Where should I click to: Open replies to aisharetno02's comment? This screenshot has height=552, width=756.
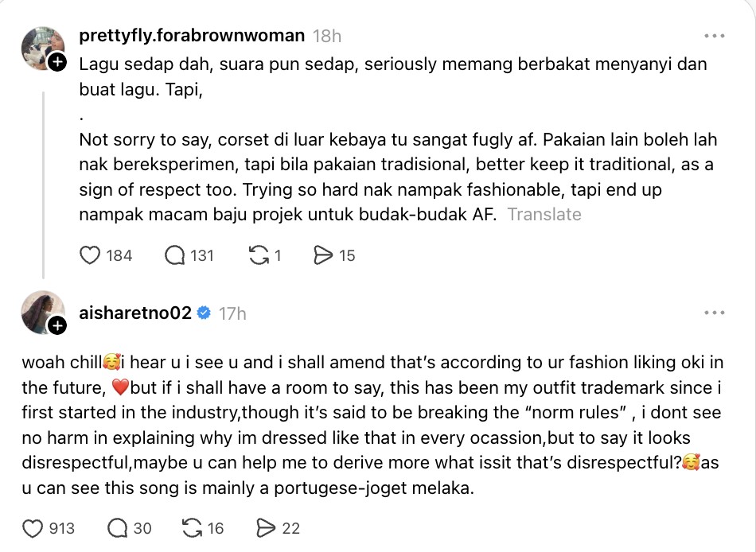point(117,528)
